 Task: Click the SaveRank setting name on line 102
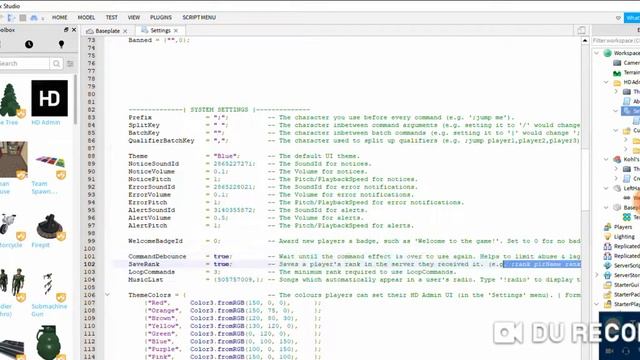(x=144, y=264)
